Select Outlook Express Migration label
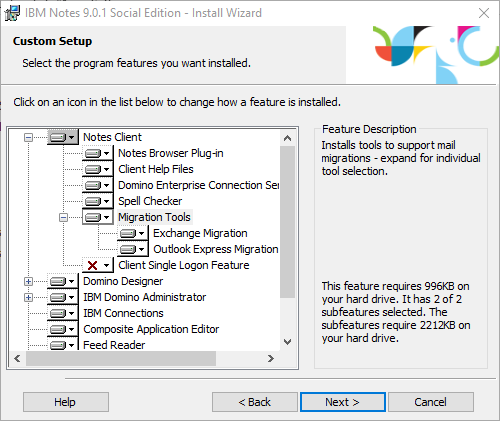This screenshot has width=500, height=421. [216, 249]
